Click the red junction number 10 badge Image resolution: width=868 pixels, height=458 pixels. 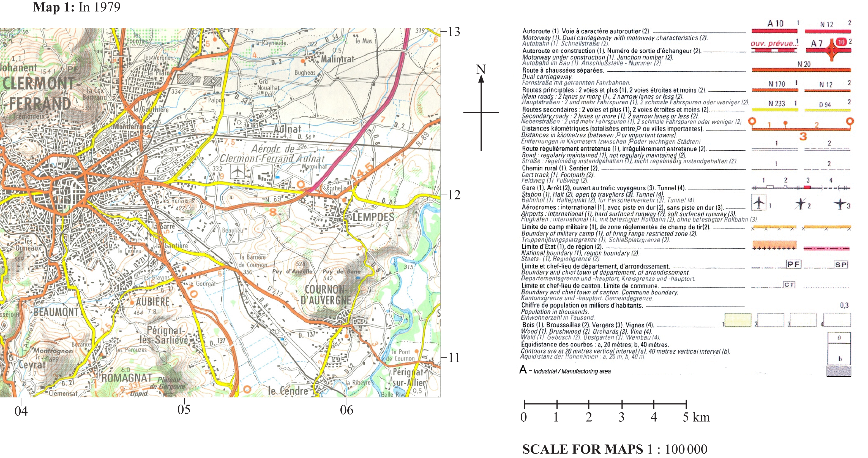tap(841, 42)
